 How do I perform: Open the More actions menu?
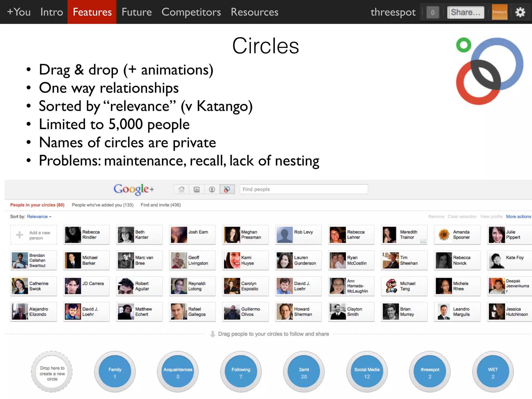[x=518, y=217]
